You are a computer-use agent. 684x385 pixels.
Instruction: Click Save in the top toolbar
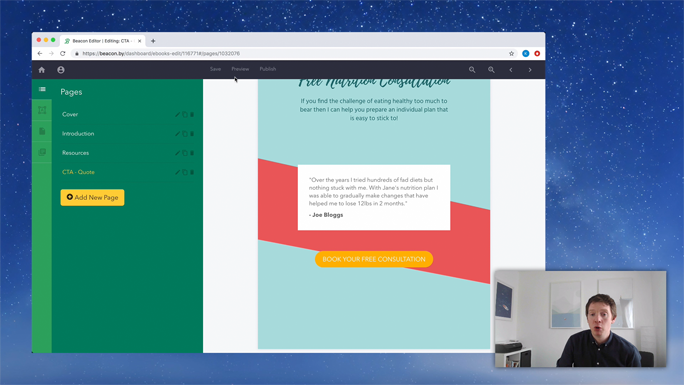tap(215, 69)
